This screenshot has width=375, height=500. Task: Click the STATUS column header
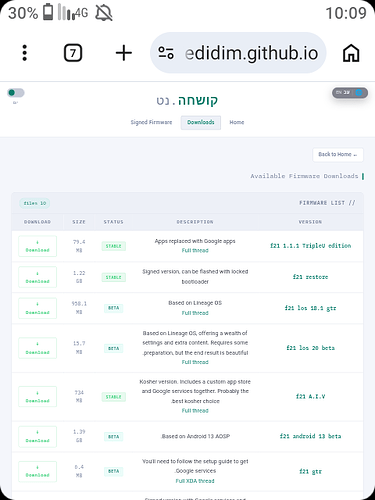coord(114,222)
